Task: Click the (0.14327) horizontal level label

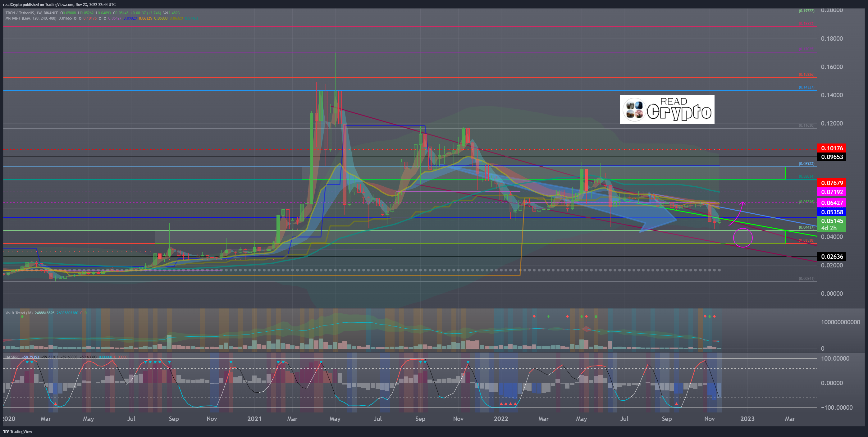Action: (806, 88)
